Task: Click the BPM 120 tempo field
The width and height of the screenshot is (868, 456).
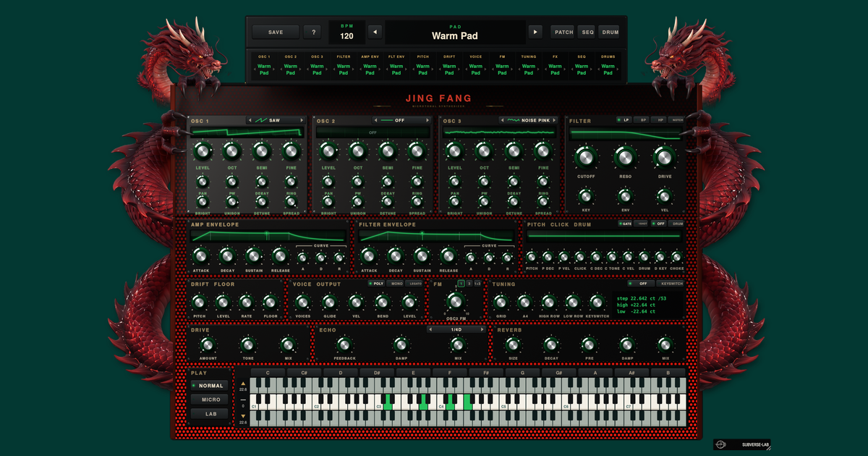Action: [347, 32]
